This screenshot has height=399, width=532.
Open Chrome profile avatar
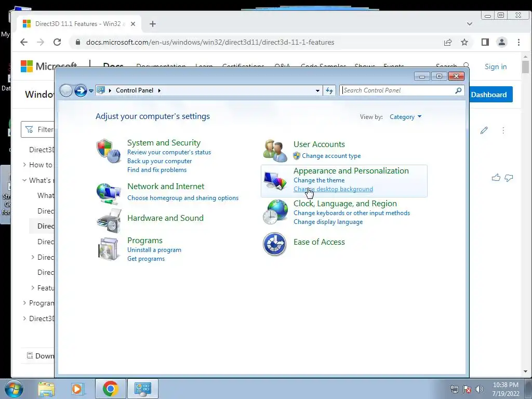(x=502, y=42)
